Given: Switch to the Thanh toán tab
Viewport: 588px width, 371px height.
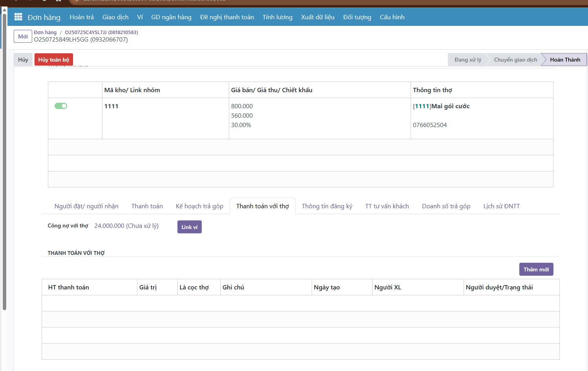Looking at the screenshot, I should (x=147, y=206).
